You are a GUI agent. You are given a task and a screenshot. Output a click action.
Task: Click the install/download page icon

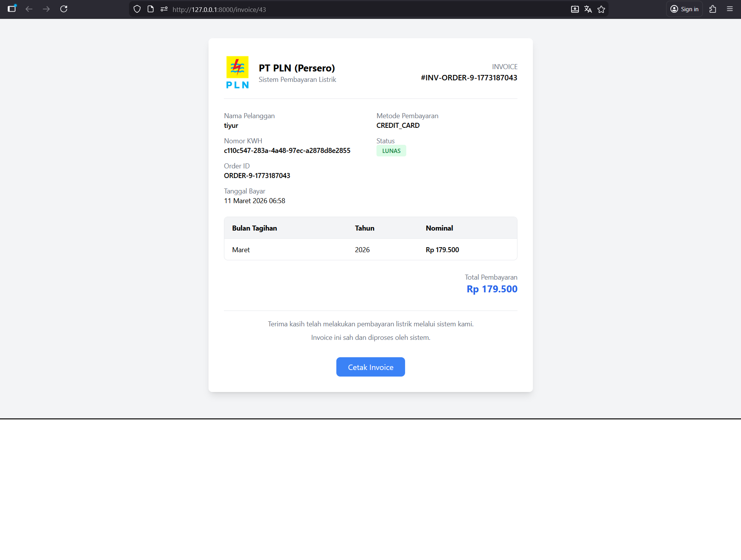[x=575, y=9]
